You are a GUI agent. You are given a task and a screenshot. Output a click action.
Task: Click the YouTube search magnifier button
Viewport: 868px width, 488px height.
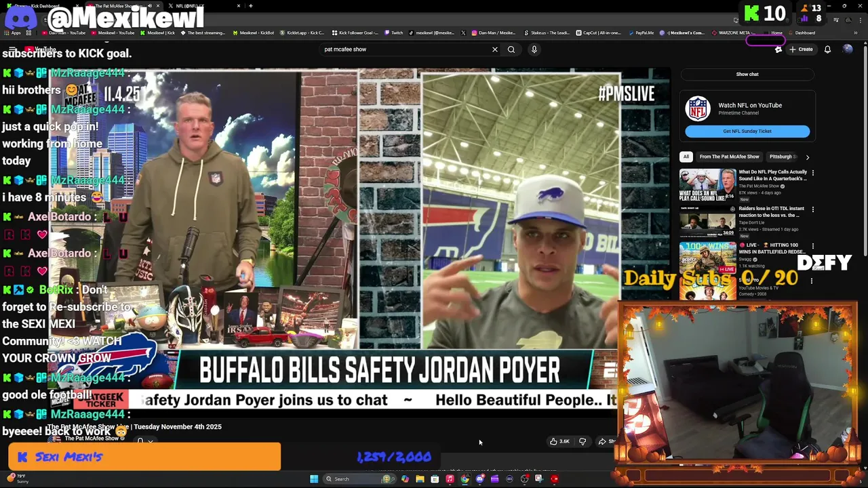point(511,49)
